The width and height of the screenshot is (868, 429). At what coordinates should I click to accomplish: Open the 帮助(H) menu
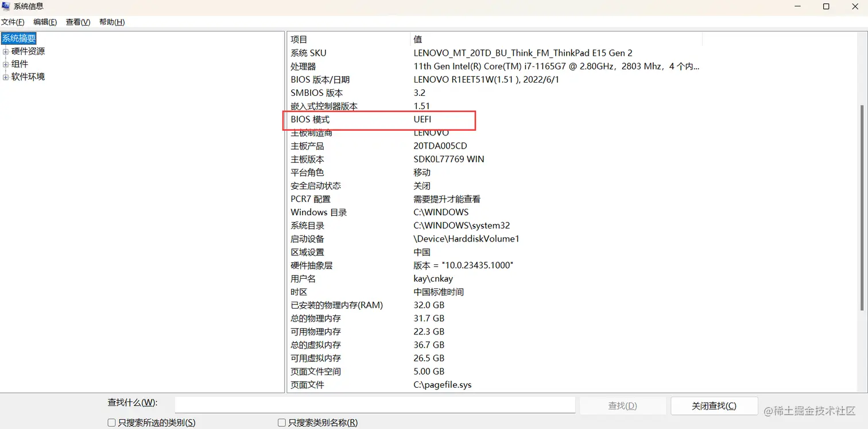[x=112, y=22]
